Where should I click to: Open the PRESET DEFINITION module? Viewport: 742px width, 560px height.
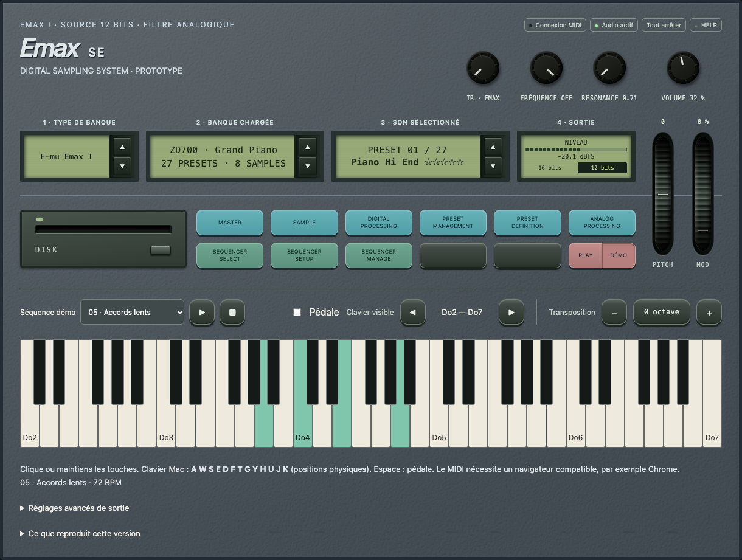pyautogui.click(x=527, y=223)
